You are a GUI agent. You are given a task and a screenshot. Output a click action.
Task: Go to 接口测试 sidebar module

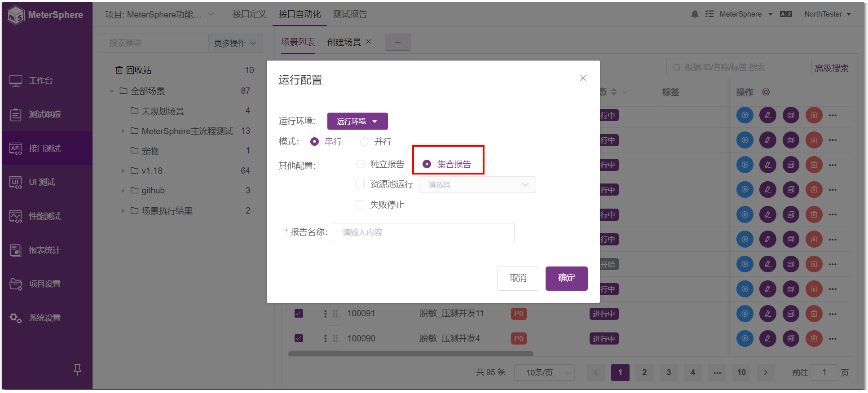(47, 148)
